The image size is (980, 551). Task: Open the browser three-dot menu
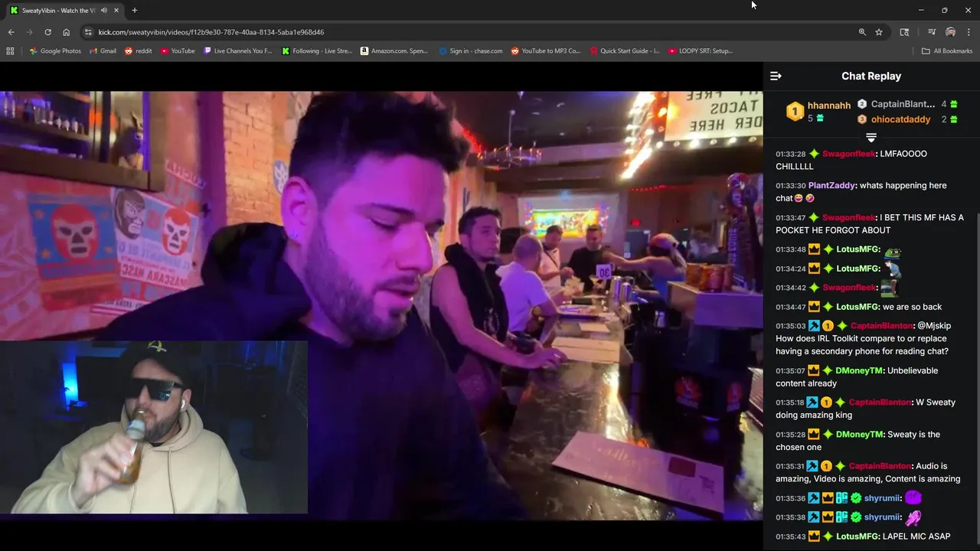point(969,32)
